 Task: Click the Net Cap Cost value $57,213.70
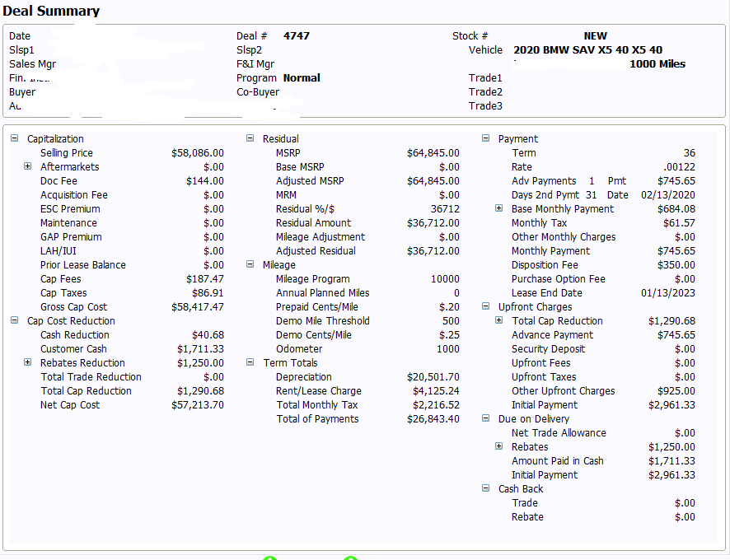198,405
